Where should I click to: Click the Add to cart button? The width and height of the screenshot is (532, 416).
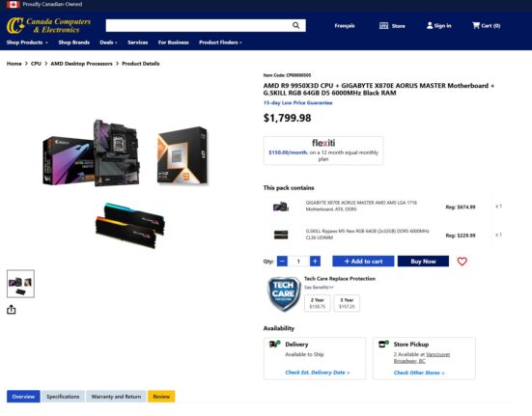363,261
